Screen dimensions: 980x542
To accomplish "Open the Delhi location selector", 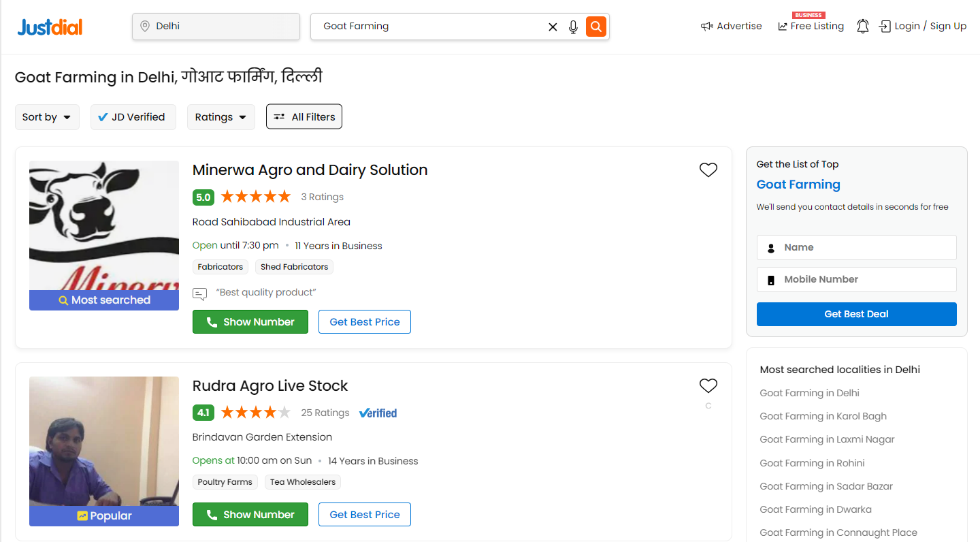I will (x=216, y=27).
